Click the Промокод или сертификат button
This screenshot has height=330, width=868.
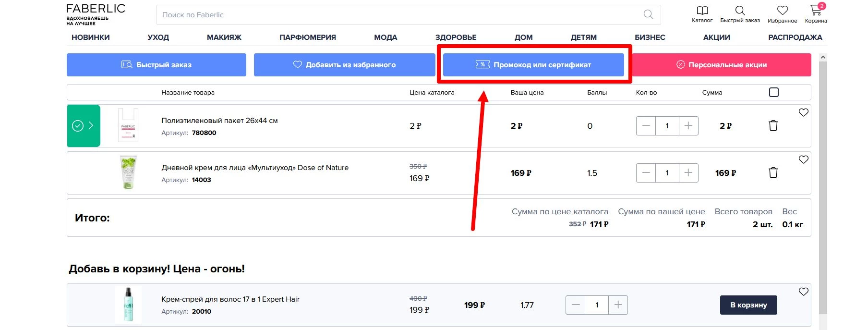(533, 65)
